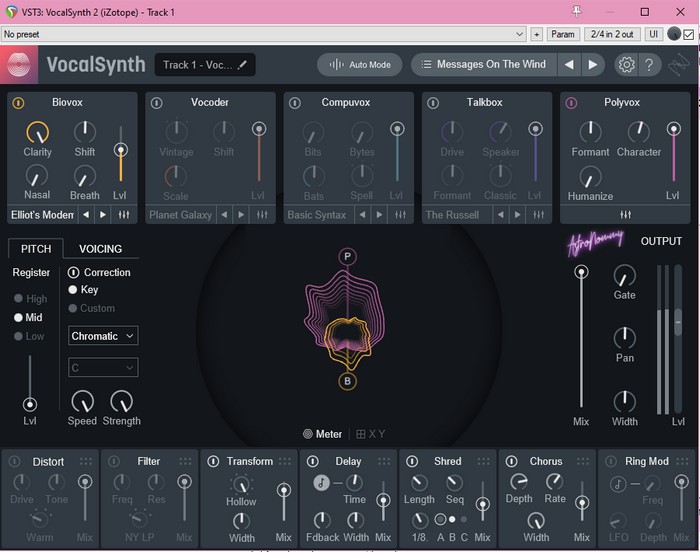The image size is (700, 552).
Task: Open the Chromatic scale dropdown
Action: [x=103, y=336]
